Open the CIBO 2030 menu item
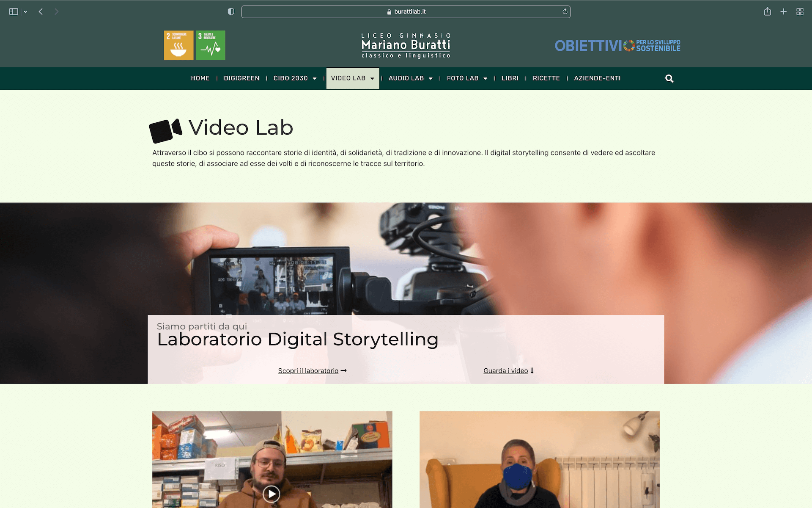 (x=291, y=78)
